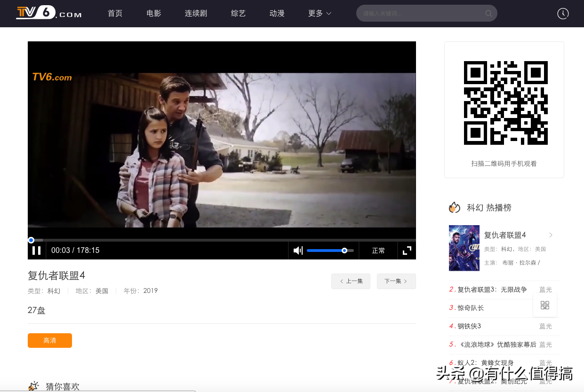Go to 电影 navigation tab
Viewport: 584px width, 392px height.
(154, 14)
